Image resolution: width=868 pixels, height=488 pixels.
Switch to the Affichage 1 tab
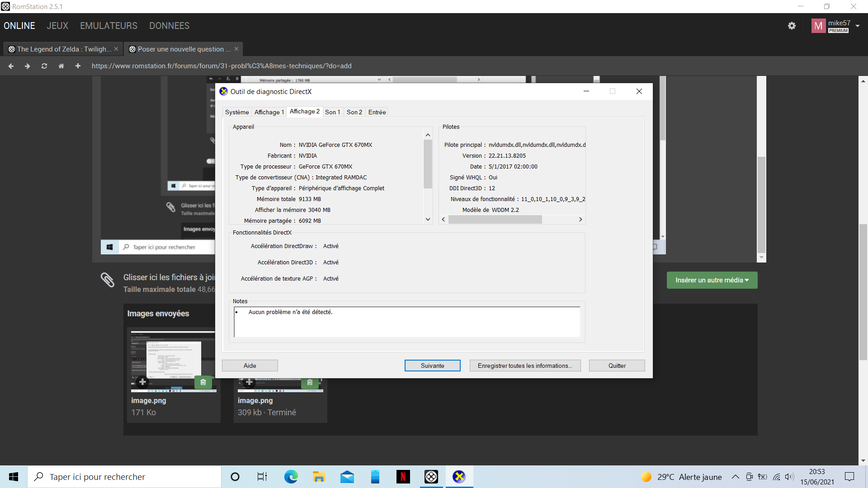pos(269,112)
